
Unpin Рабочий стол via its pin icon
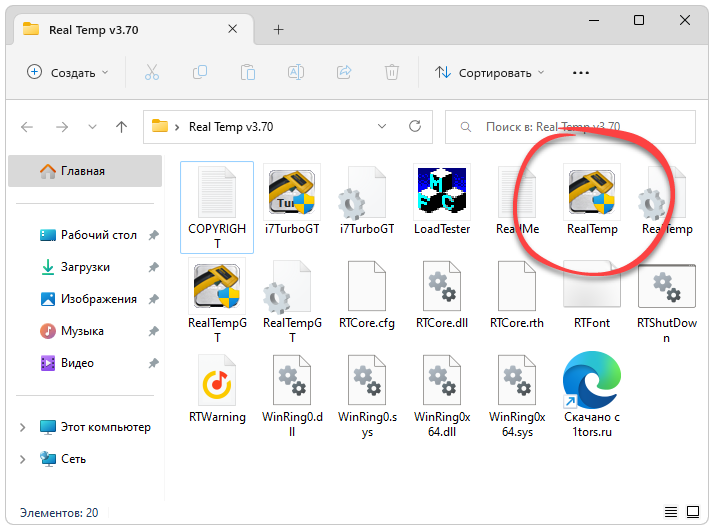(x=154, y=235)
